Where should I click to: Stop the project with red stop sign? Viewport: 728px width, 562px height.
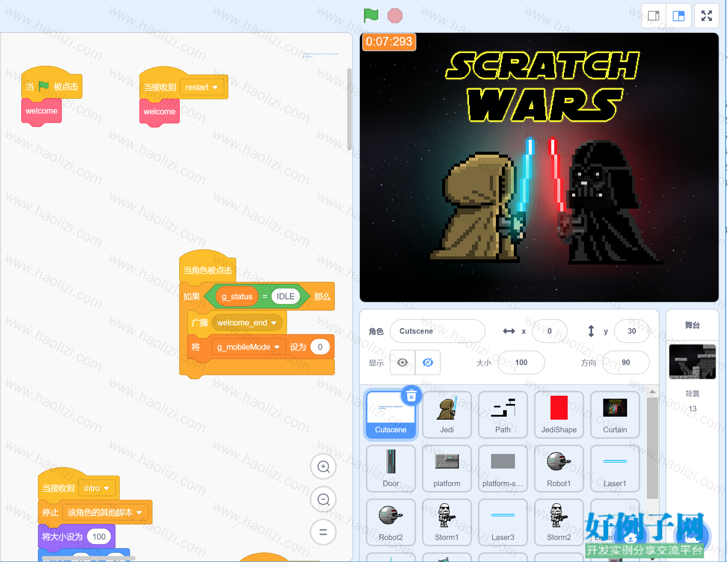[395, 16]
